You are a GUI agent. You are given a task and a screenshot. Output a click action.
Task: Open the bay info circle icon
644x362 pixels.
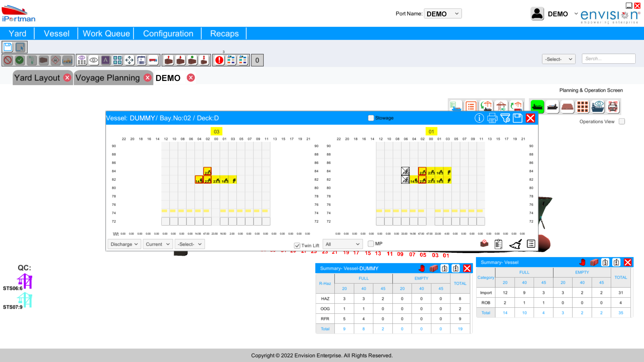click(479, 118)
